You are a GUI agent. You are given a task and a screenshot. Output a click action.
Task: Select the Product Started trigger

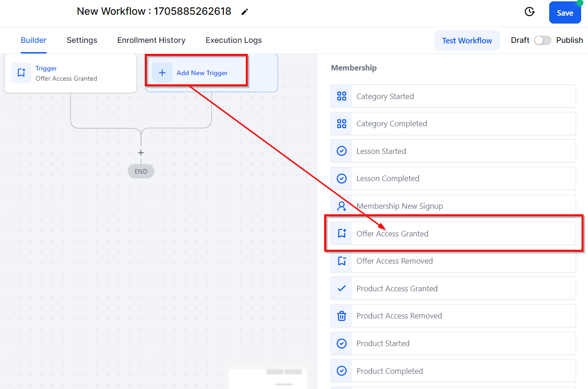tap(453, 343)
